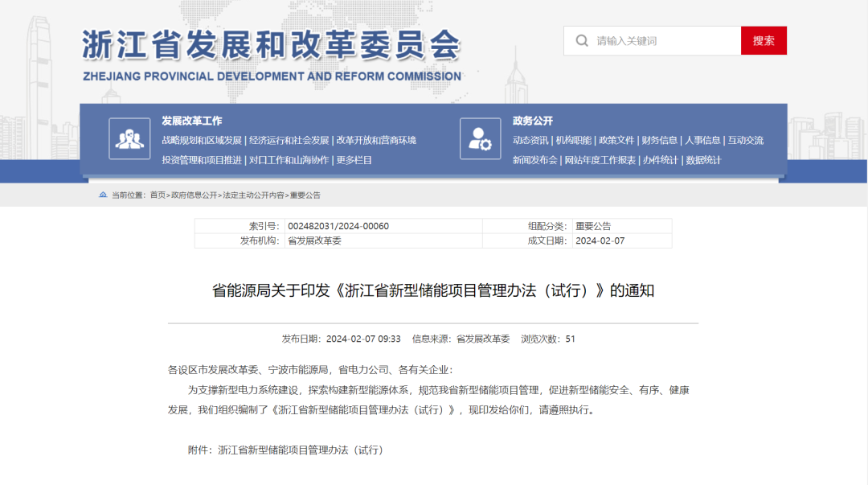Screen dimensions: 868x485
Task: Open the 数据统计 navigation link
Action: point(703,160)
